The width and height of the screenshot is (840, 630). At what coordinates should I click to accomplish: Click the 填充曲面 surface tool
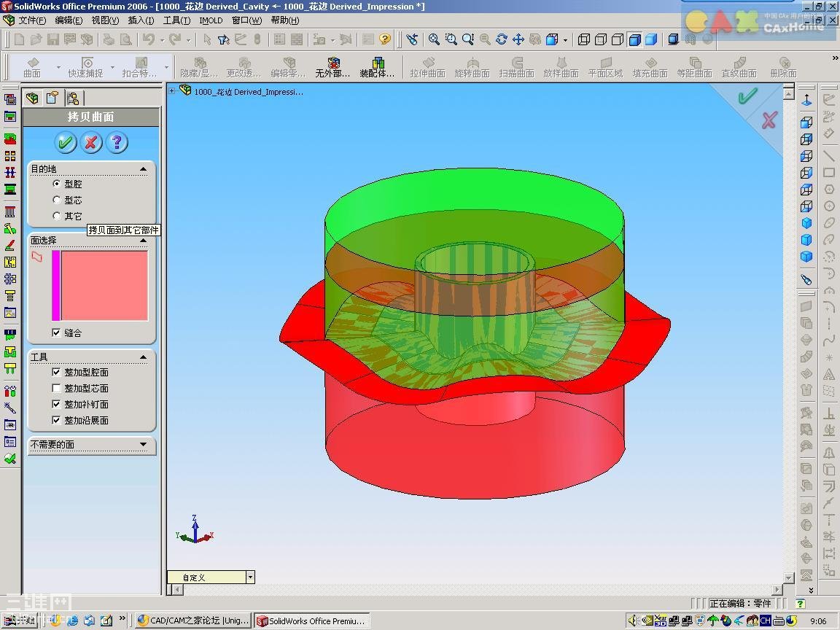tap(650, 68)
